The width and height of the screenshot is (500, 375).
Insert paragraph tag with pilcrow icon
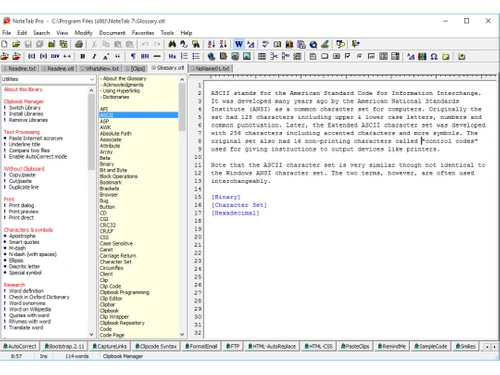(133, 56)
